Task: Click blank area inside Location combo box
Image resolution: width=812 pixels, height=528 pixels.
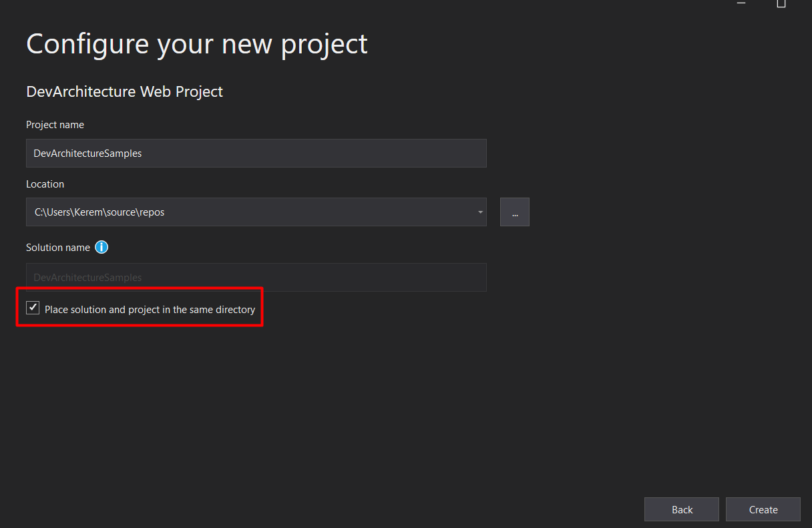Action: coord(321,212)
